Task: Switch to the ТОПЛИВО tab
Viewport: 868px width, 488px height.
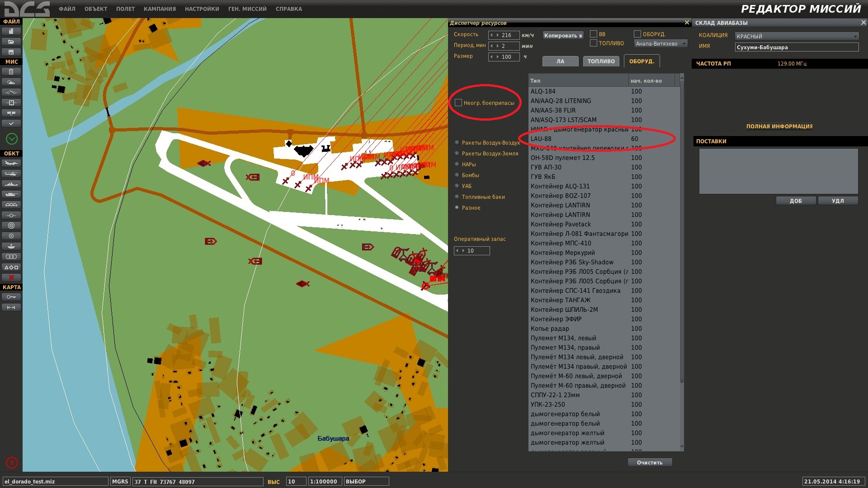Action: [601, 61]
